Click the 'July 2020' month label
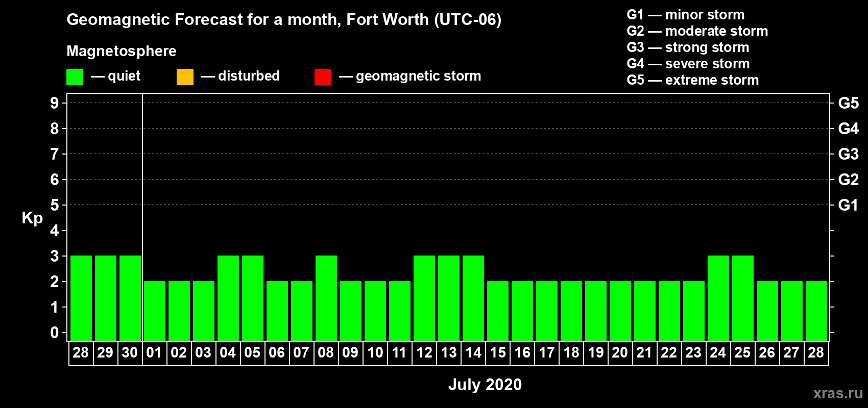This screenshot has height=408, width=868. point(485,385)
